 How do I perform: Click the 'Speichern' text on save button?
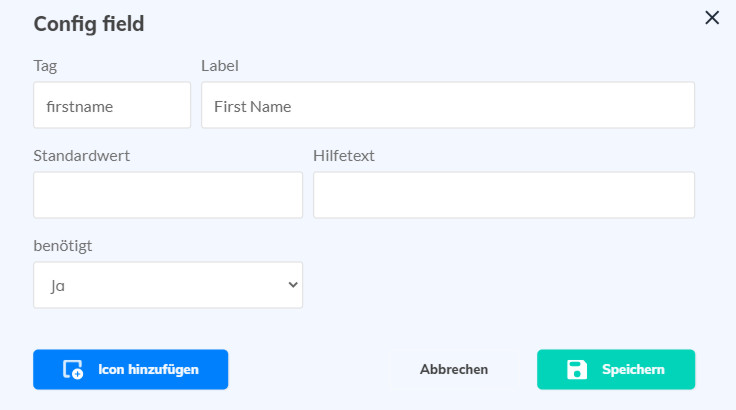[633, 369]
